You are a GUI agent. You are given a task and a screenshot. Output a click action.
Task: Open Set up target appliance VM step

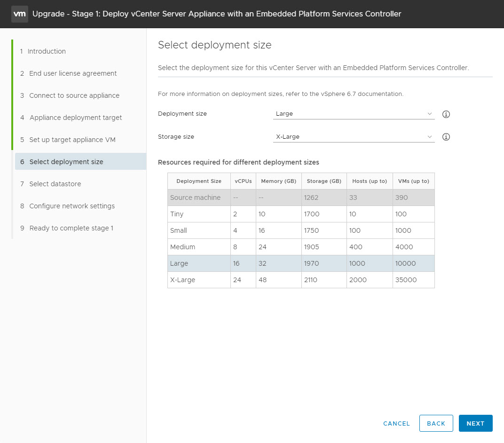point(68,140)
